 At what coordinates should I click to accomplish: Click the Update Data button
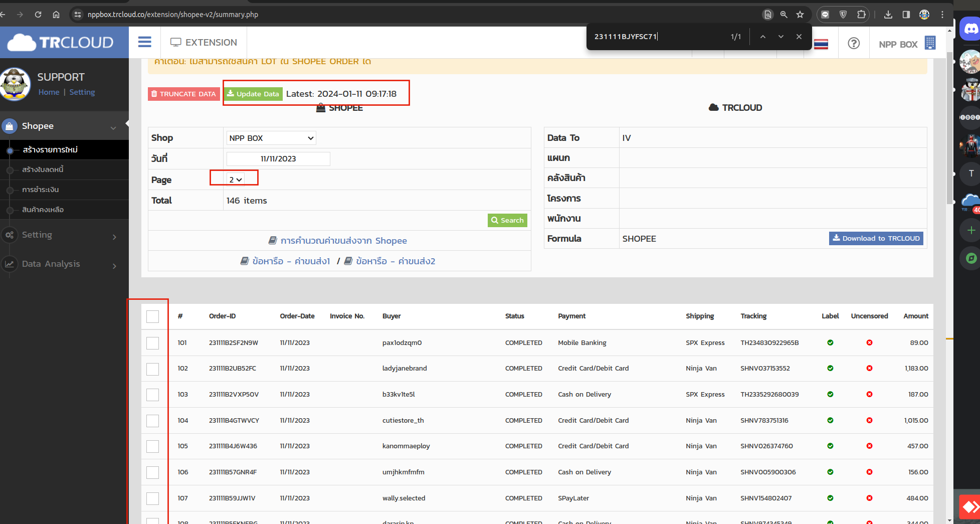click(253, 94)
